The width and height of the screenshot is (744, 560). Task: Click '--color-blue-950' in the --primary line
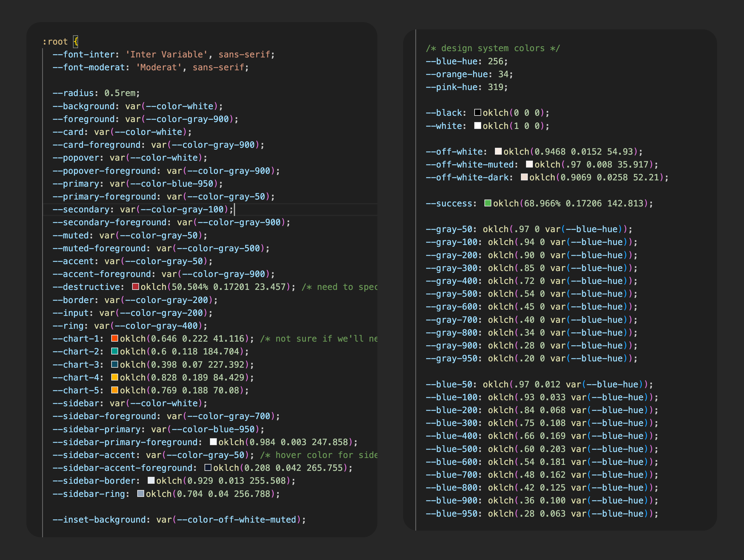point(172,184)
